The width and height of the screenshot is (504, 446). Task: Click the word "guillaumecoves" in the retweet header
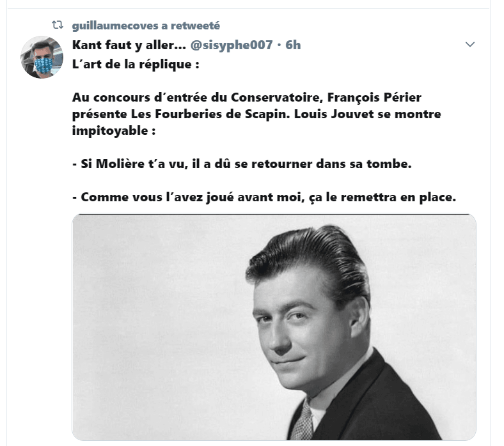115,26
